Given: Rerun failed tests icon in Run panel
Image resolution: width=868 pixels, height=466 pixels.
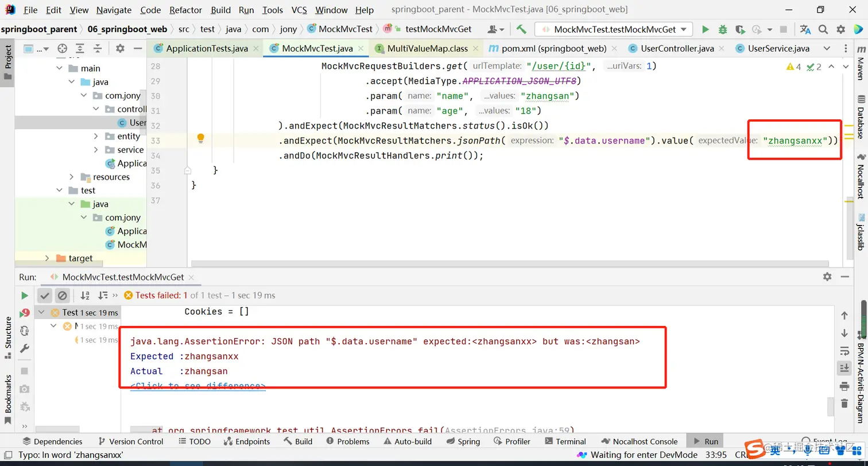Looking at the screenshot, I should pyautogui.click(x=25, y=313).
